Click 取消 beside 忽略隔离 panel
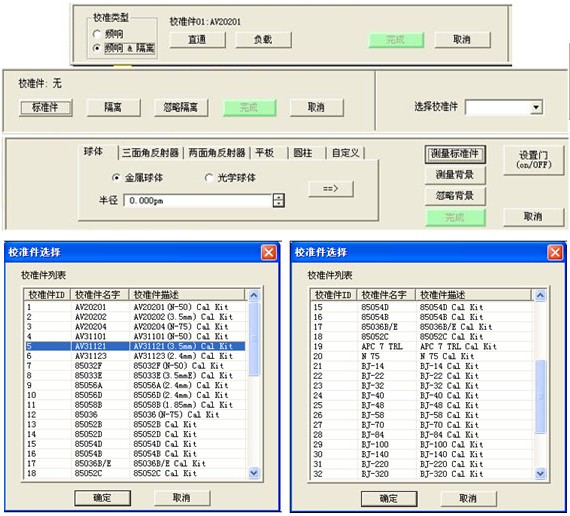This screenshot has width=570, height=516. coord(317,107)
